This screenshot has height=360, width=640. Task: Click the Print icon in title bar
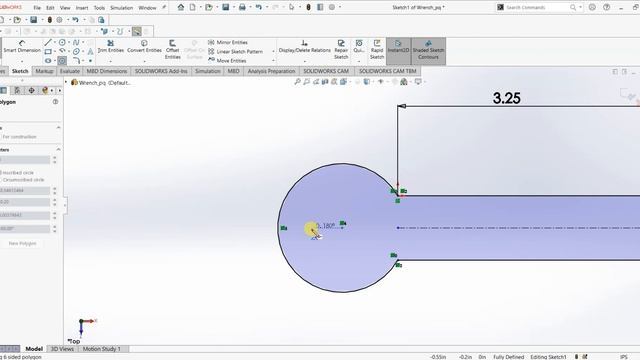(242, 7)
